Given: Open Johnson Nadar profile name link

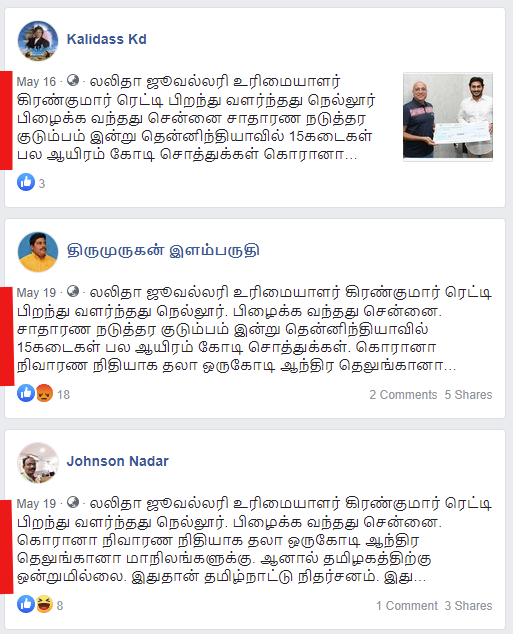Looking at the screenshot, I should click(x=117, y=461).
